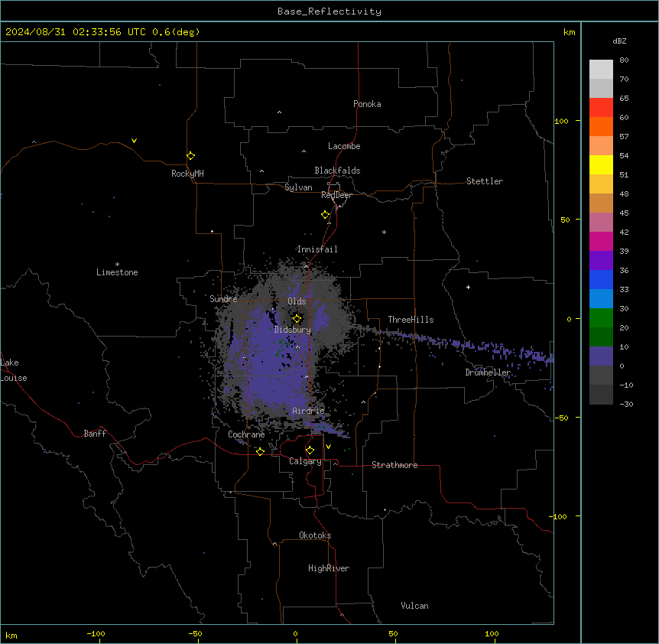Click the Olds town label
The height and width of the screenshot is (644, 659).
(297, 301)
